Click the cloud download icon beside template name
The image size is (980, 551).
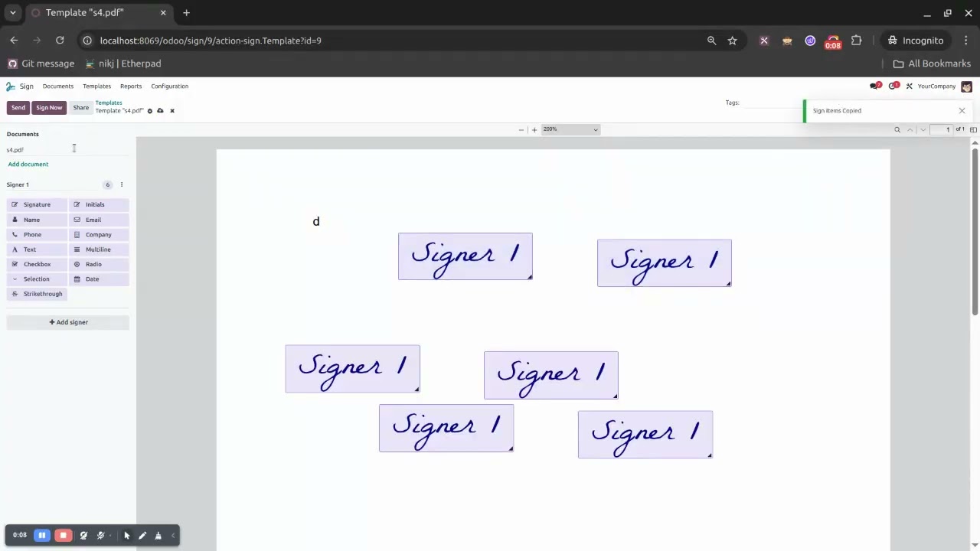(x=160, y=111)
